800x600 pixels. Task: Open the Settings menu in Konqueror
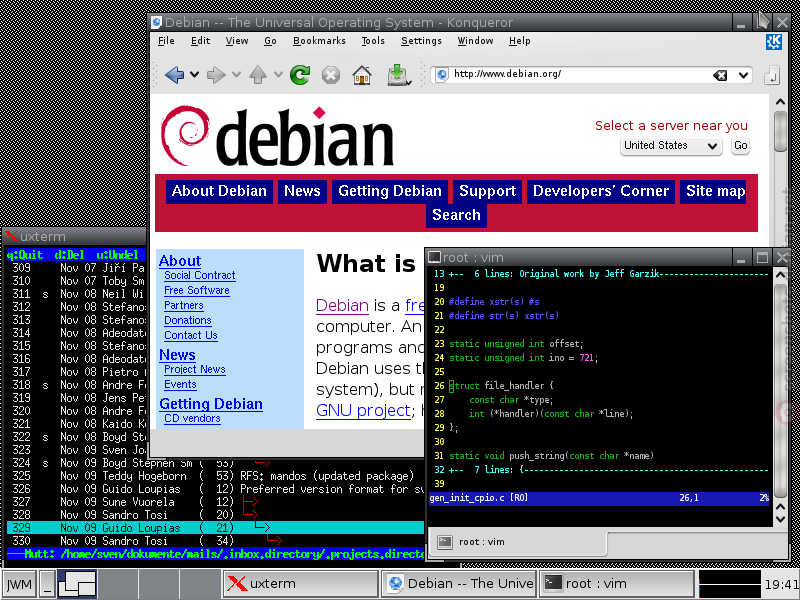[421, 41]
